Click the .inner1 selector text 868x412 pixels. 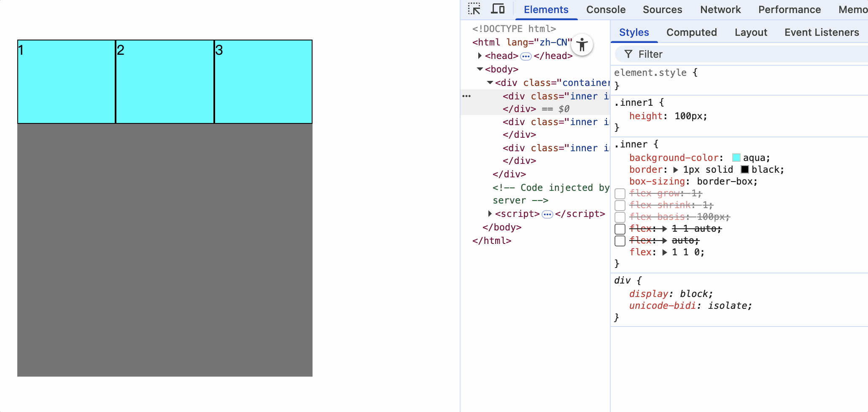tap(633, 102)
